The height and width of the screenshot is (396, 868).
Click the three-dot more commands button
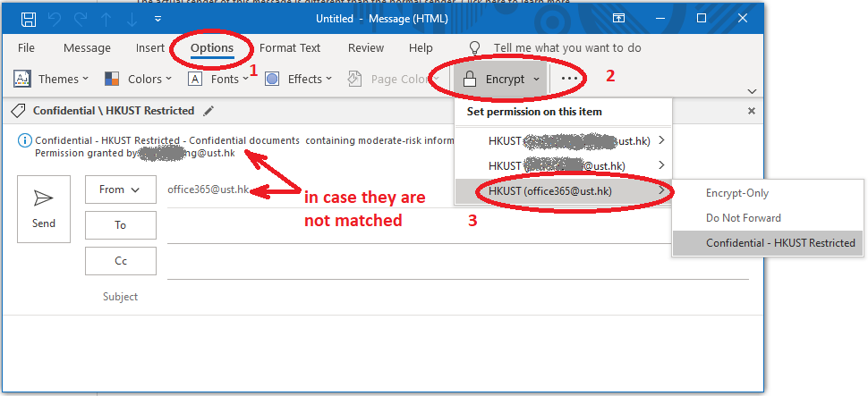click(x=570, y=79)
